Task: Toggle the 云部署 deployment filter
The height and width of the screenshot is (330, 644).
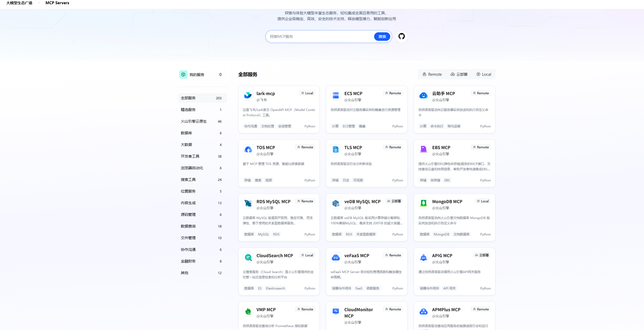Action: [x=459, y=74]
